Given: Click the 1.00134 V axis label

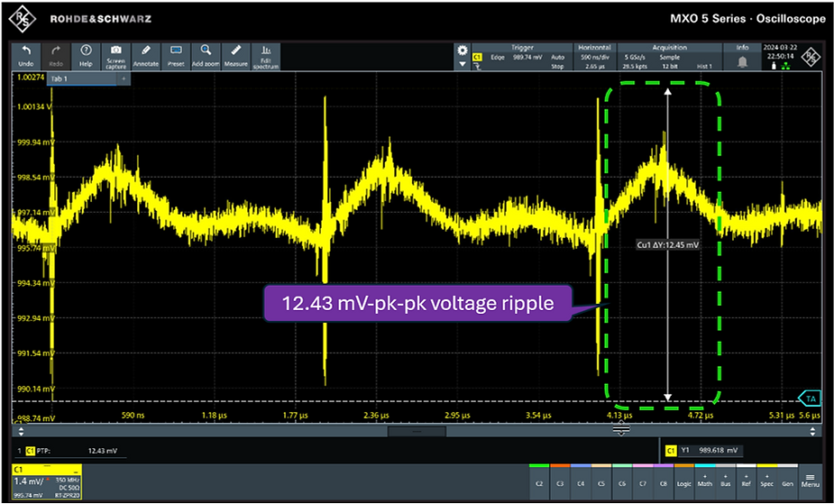Looking at the screenshot, I should (x=34, y=106).
